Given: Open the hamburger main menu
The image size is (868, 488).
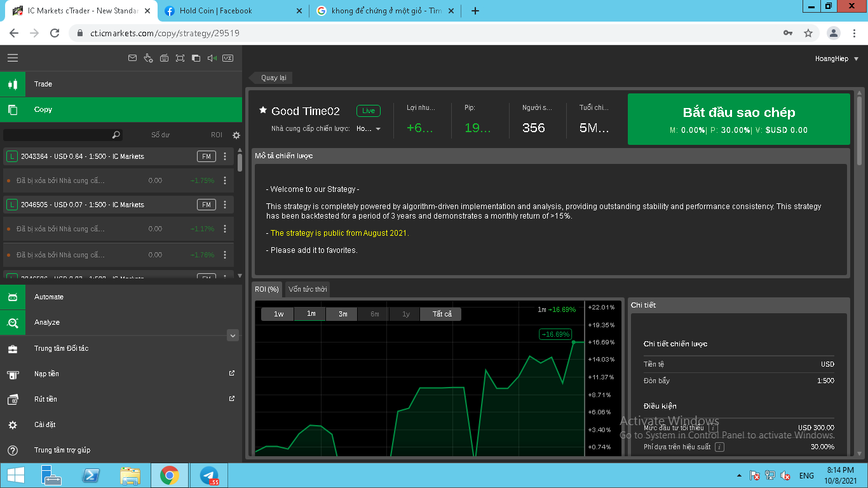Looking at the screenshot, I should [x=13, y=58].
